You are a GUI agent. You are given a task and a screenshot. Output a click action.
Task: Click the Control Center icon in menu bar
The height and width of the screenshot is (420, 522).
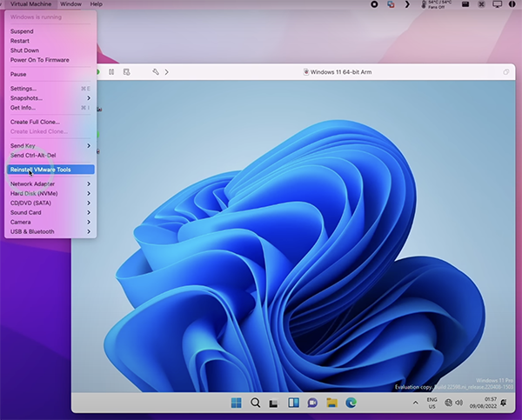pos(512,4)
